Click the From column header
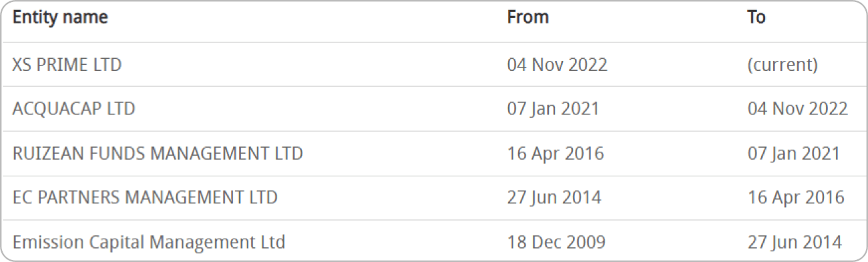Viewport: 868px width, 262px height. (x=527, y=17)
